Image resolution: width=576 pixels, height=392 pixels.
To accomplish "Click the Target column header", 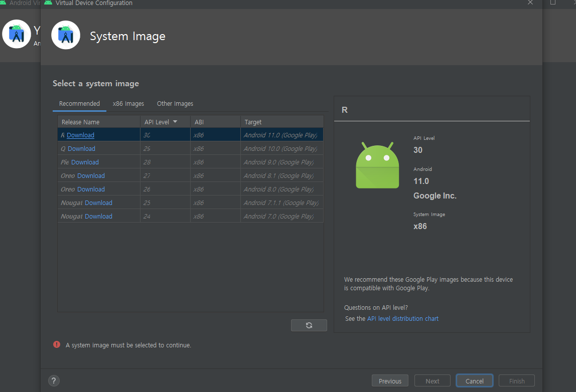I will pyautogui.click(x=282, y=122).
